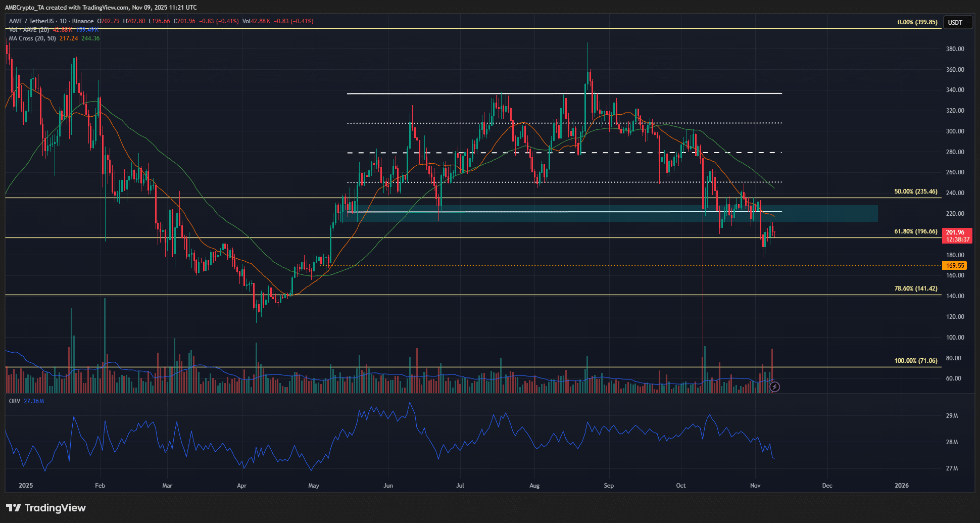Click the lightning bolt quick-trade icon
The image size is (980, 523).
[774, 387]
